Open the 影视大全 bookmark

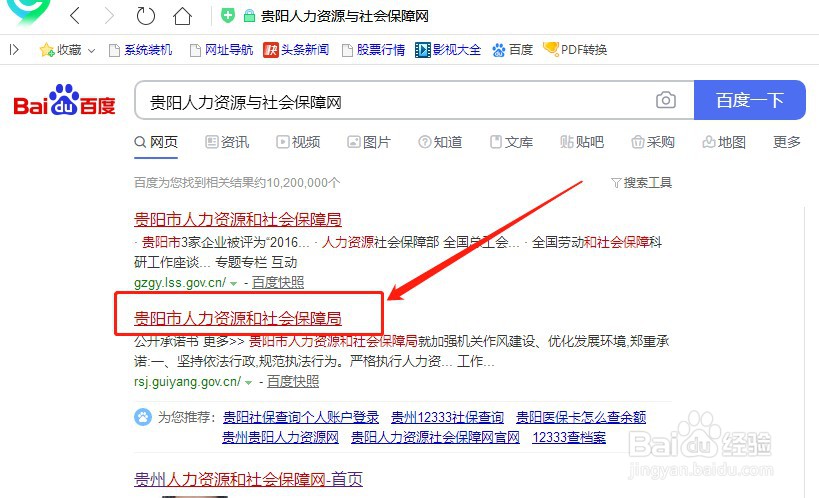448,50
